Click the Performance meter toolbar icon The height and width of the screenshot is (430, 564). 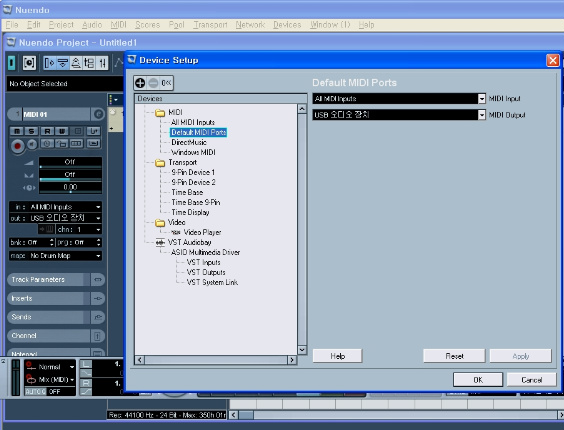pyautogui.click(x=29, y=63)
